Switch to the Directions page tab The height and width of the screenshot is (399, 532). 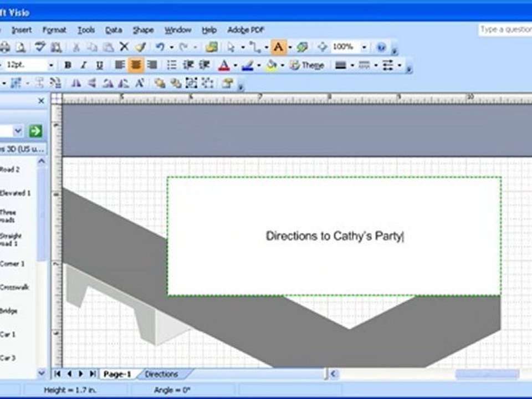(x=161, y=374)
